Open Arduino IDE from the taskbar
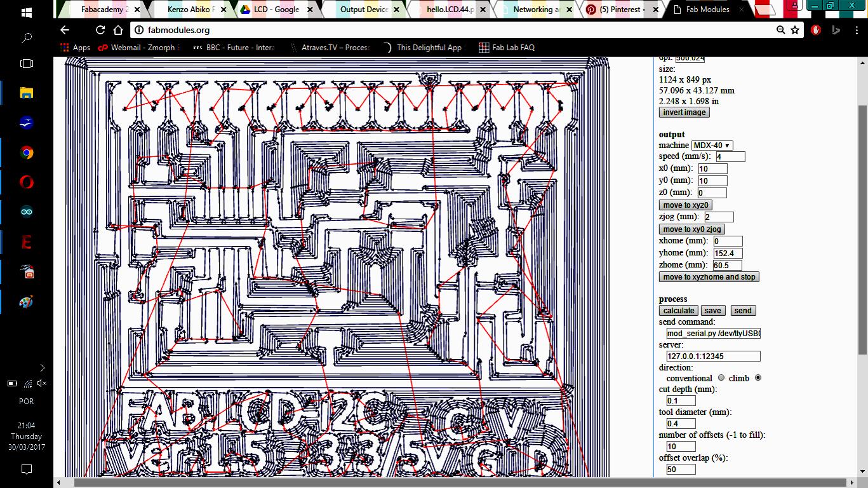 coord(27,212)
